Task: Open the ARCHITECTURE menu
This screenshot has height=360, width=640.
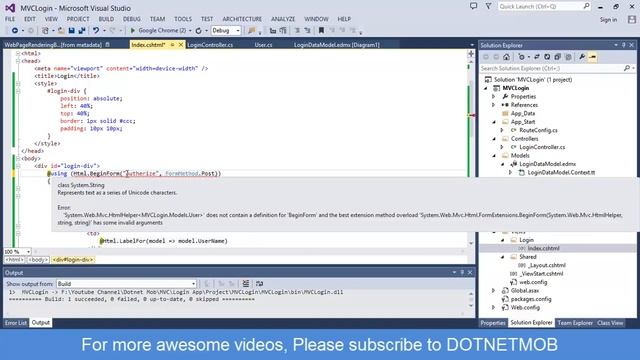Action: (x=242, y=19)
